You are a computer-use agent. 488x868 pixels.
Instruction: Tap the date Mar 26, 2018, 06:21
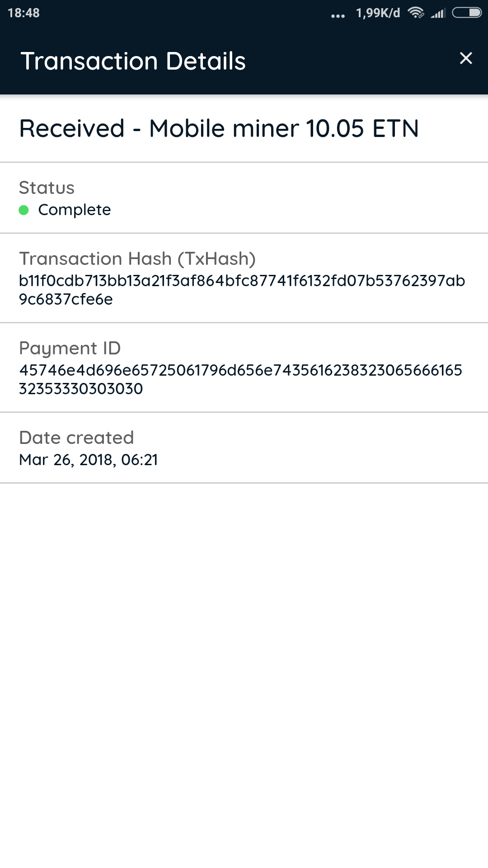(89, 460)
